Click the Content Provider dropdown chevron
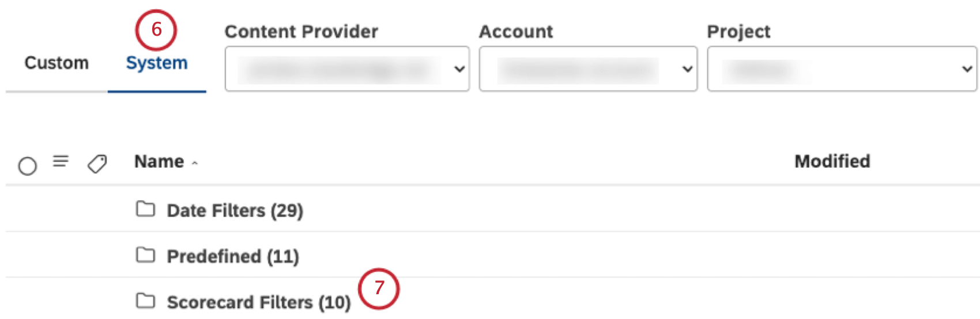Screen dimensions: 980x319 click(459, 69)
